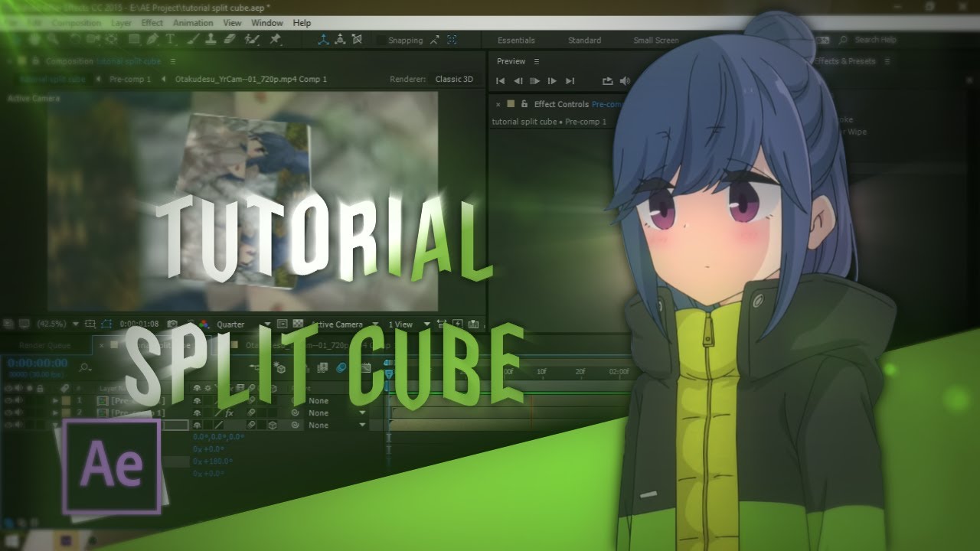Click the Classic 3D renderer button
Viewport: 980px width, 551px height.
click(454, 79)
